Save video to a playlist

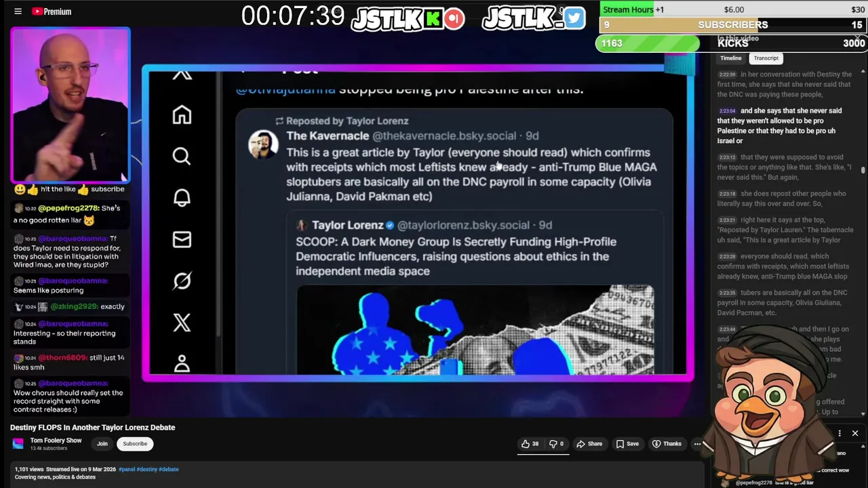(627, 444)
